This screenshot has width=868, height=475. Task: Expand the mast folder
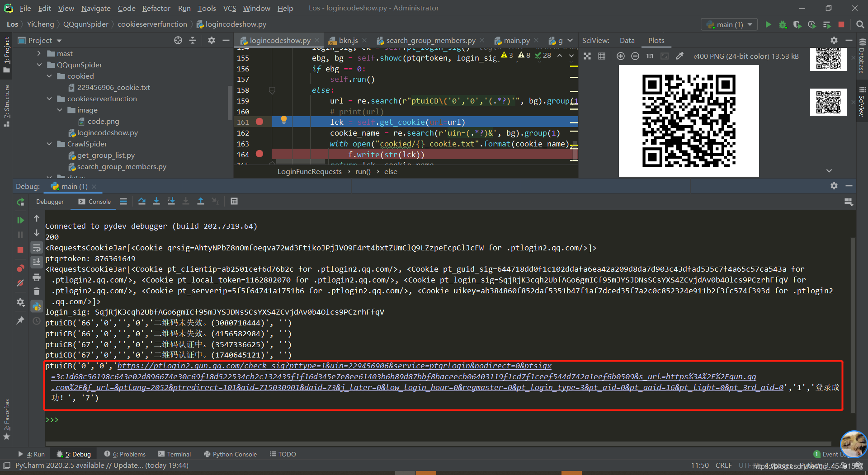click(x=39, y=53)
